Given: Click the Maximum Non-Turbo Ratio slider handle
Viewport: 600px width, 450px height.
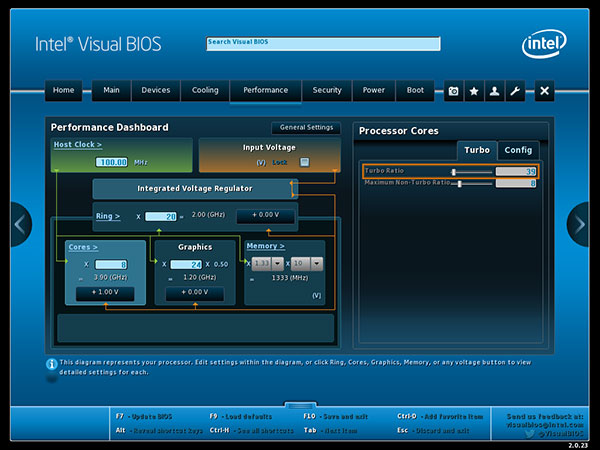Looking at the screenshot, I should click(x=460, y=184).
